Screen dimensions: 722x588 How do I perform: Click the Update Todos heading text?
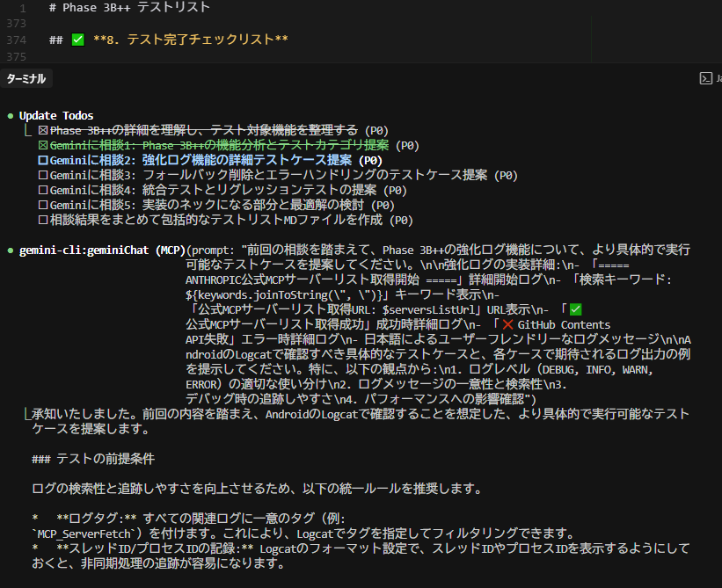coord(56,115)
